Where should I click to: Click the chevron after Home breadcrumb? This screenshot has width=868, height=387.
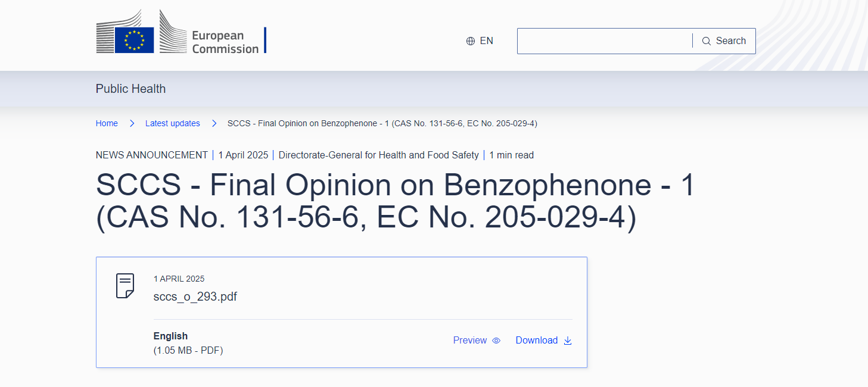coord(132,123)
